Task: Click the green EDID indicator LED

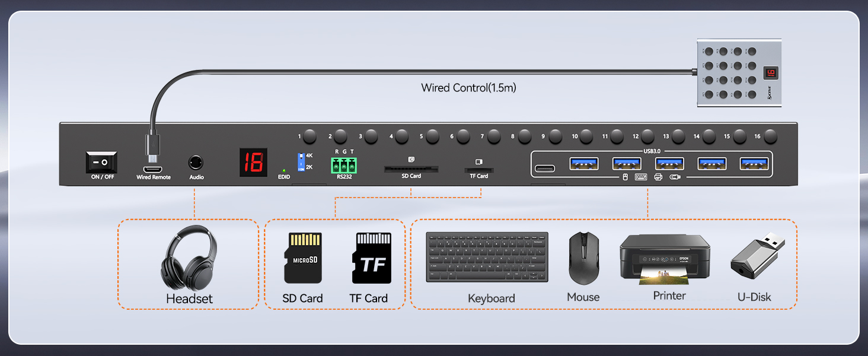Action: pos(284,171)
